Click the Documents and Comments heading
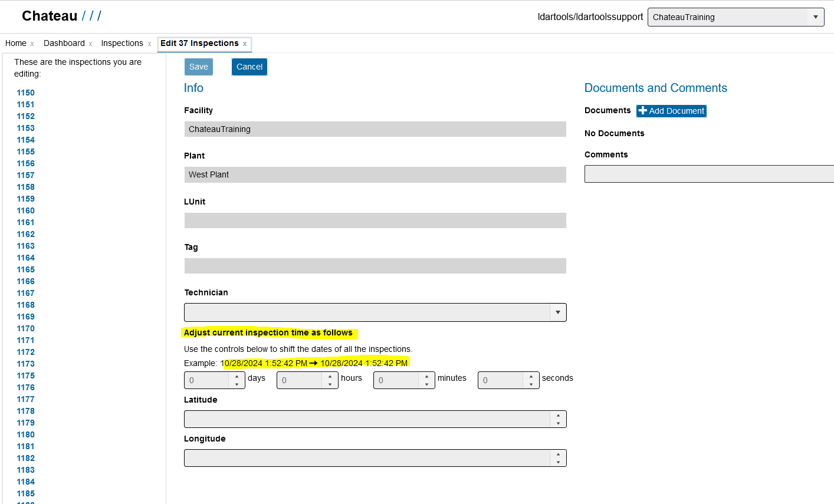This screenshot has width=834, height=504. (656, 88)
